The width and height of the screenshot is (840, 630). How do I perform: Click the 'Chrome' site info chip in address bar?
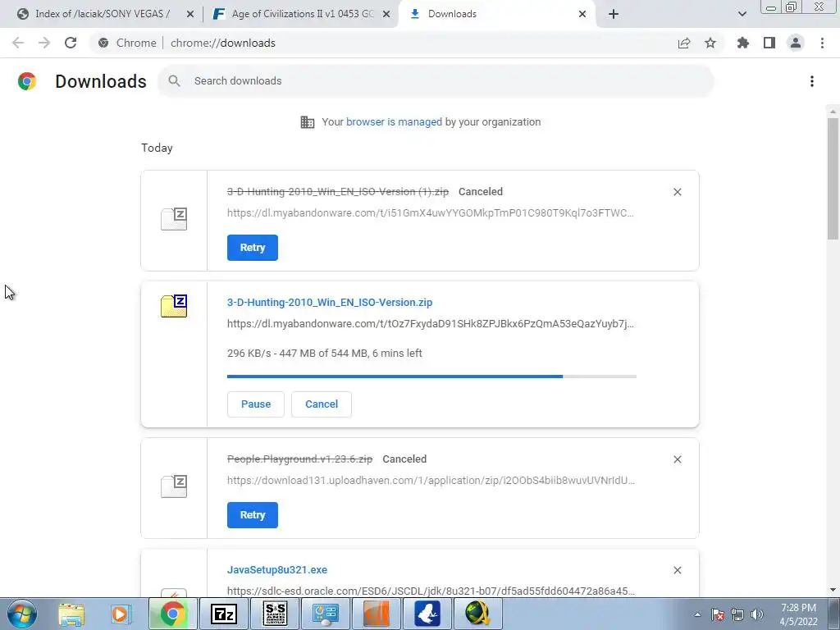[127, 43]
